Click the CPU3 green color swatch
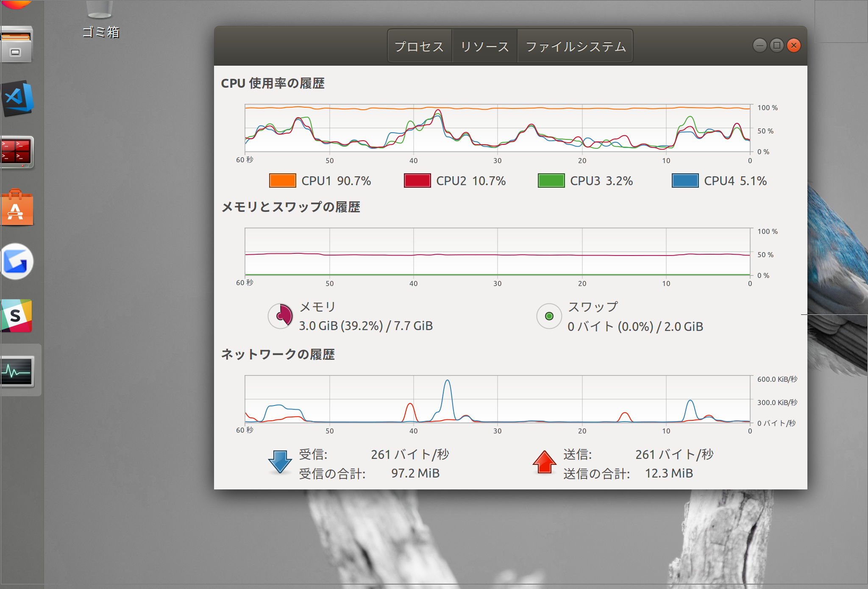The image size is (868, 589). [x=551, y=181]
